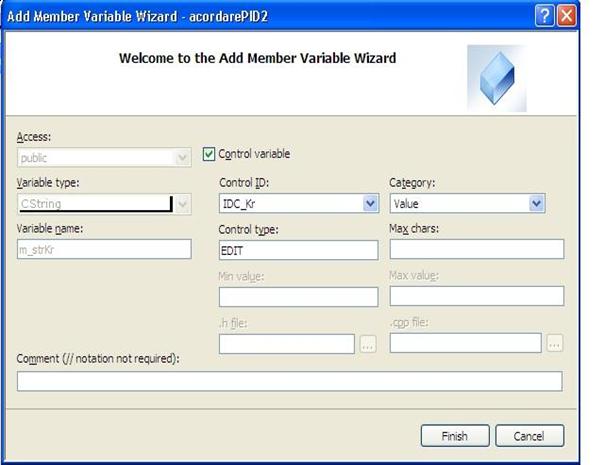Screen dimensions: 604x465
Task: Browse for .cpp file with ellipsis button
Action: tap(555, 343)
